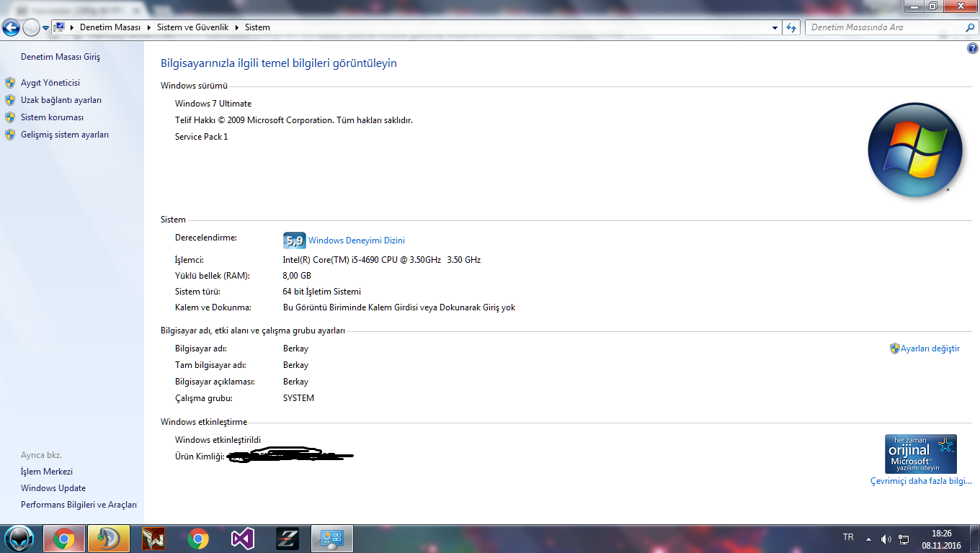980x553 pixels.
Task: Show hidden tray icons arrow
Action: click(x=868, y=539)
